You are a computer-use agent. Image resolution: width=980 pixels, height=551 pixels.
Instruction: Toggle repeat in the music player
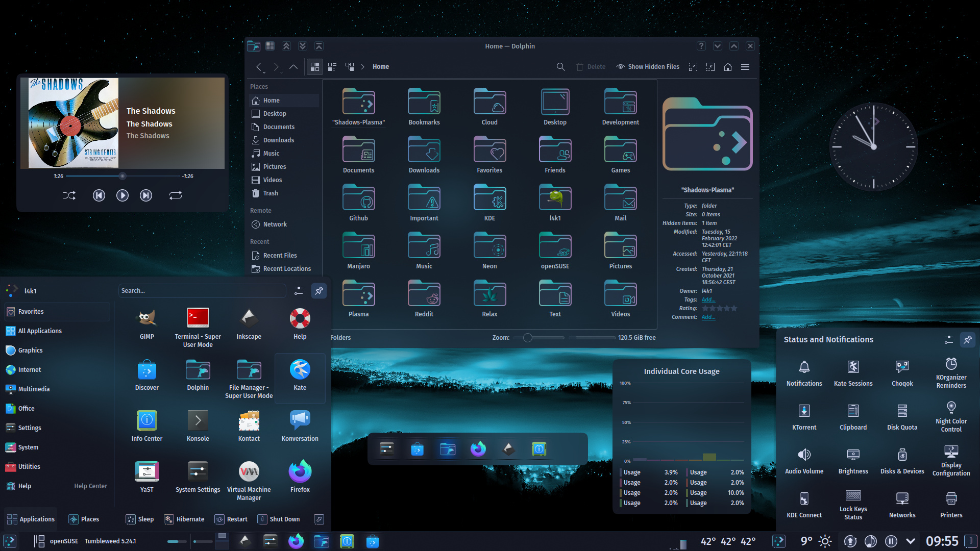176,195
